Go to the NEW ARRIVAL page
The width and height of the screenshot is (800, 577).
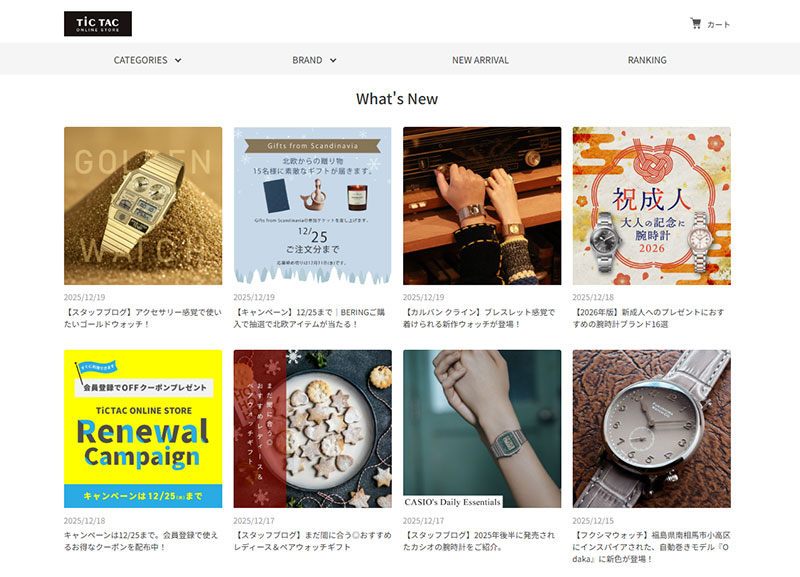pos(480,60)
